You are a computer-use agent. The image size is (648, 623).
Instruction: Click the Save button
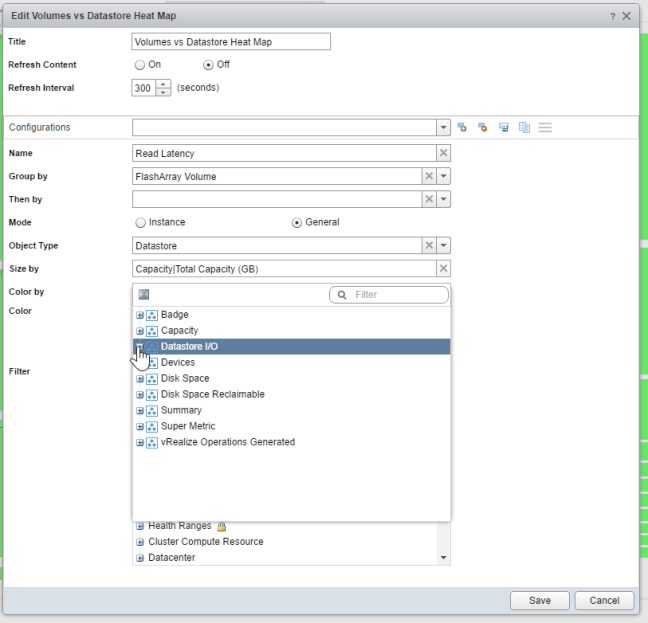click(x=540, y=601)
